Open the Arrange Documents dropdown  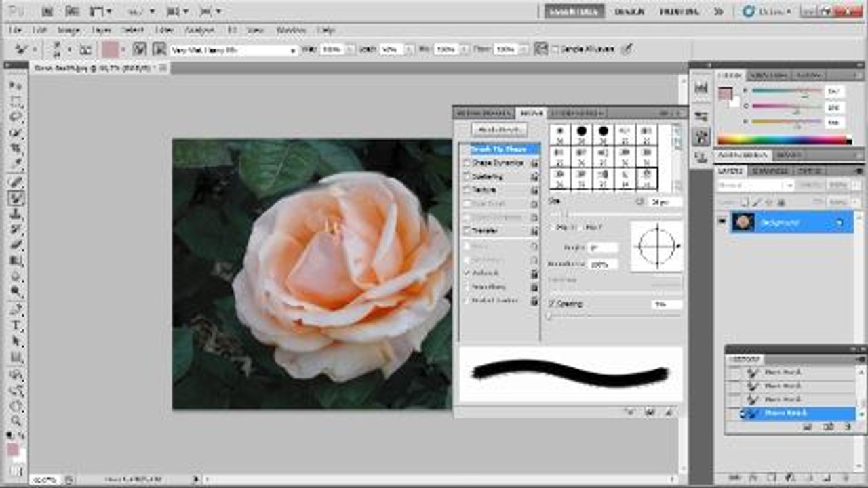177,12
